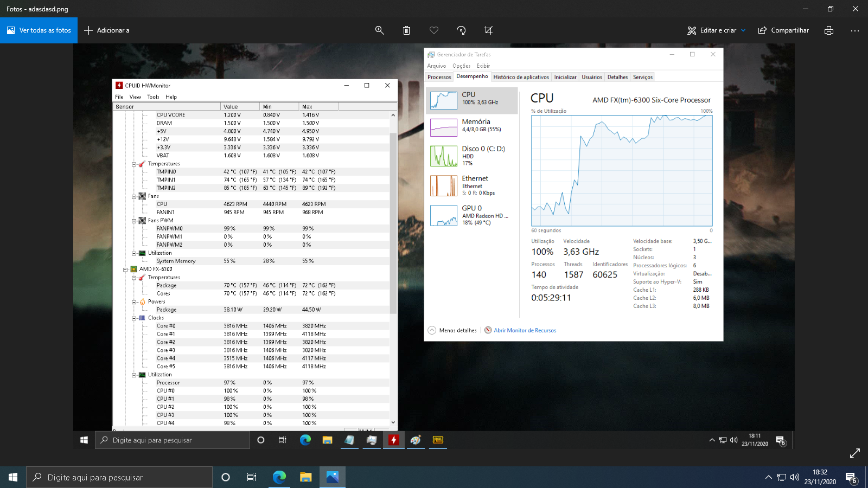Click HWMonitor red icon in pictured taskbar

pyautogui.click(x=393, y=440)
